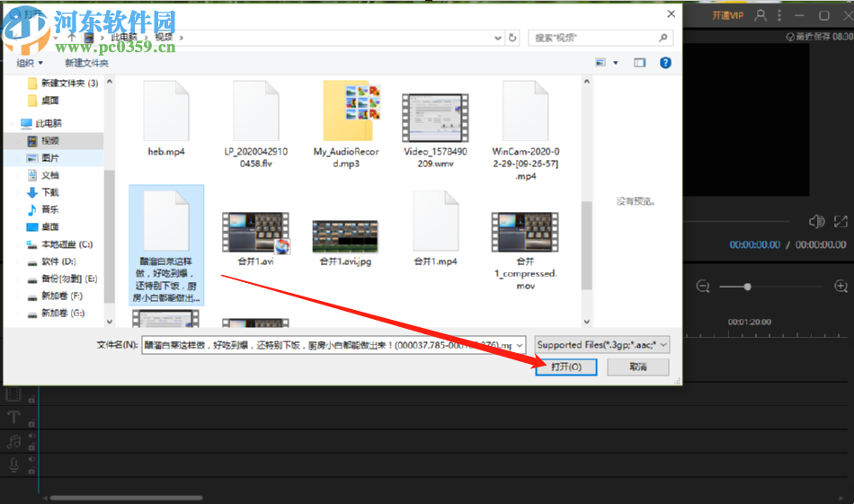This screenshot has width=854, height=504.
Task: Select the file 合并1.avi
Action: [x=255, y=240]
